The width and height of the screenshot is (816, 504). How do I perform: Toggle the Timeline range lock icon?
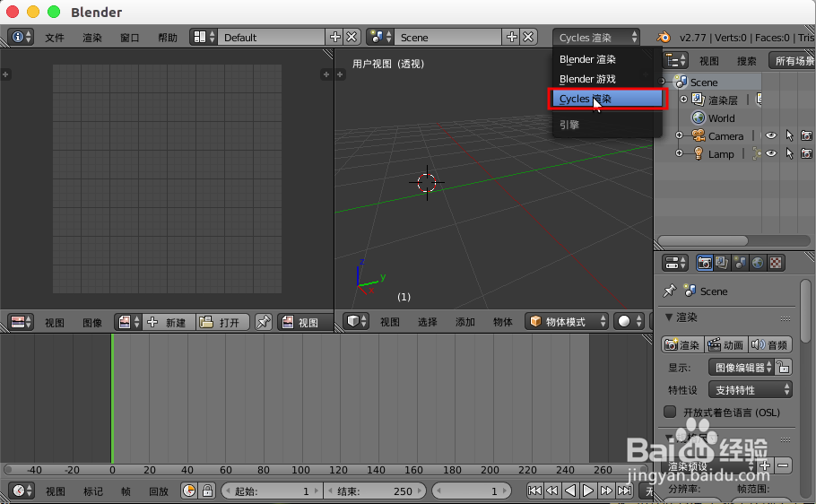click(207, 491)
